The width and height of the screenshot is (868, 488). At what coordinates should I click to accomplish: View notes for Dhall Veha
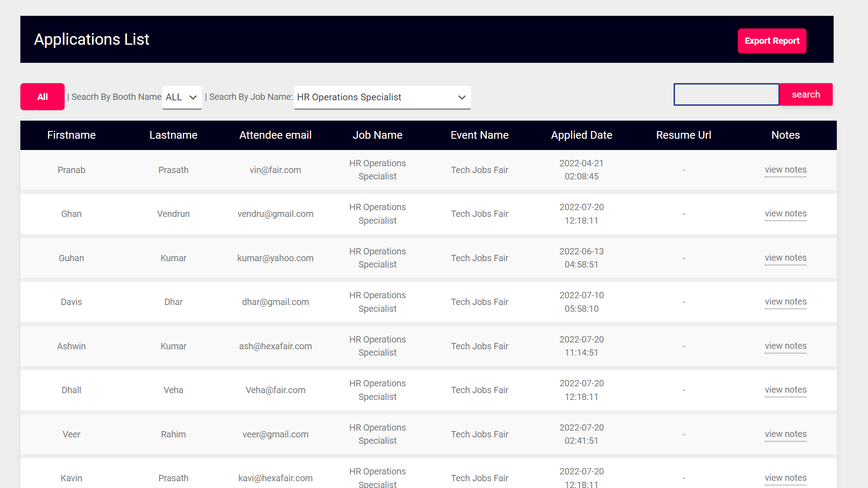pyautogui.click(x=785, y=389)
